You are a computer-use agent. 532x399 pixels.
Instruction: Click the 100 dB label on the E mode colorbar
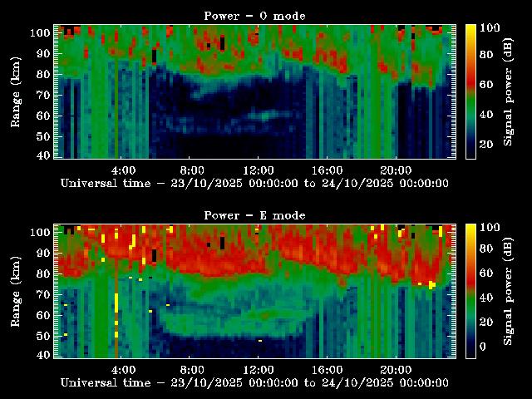(x=490, y=228)
